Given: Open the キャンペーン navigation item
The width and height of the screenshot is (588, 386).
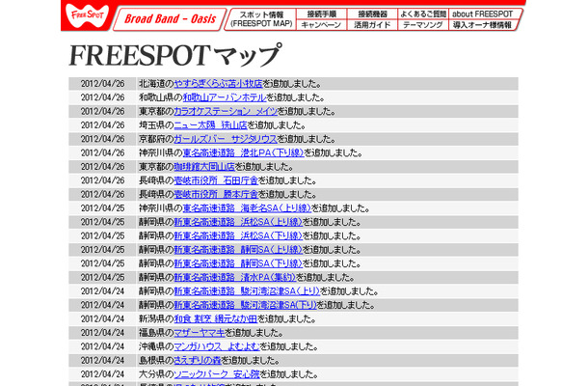Looking at the screenshot, I should [x=320, y=25].
